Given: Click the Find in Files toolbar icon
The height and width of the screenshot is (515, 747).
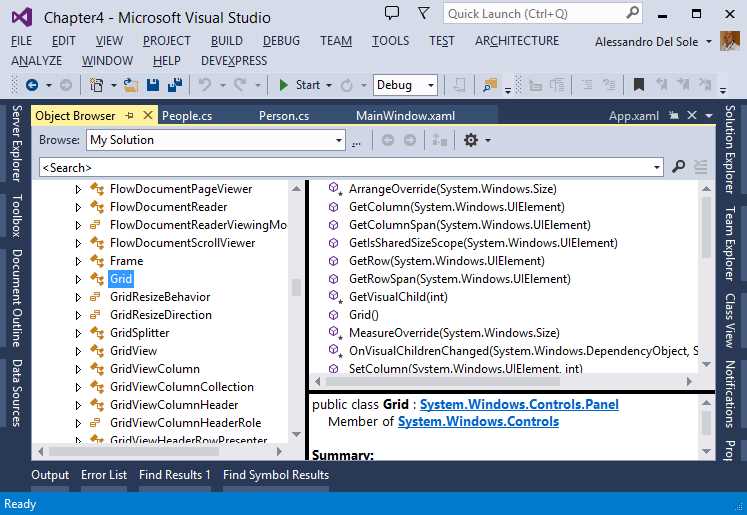Looking at the screenshot, I should [x=490, y=85].
